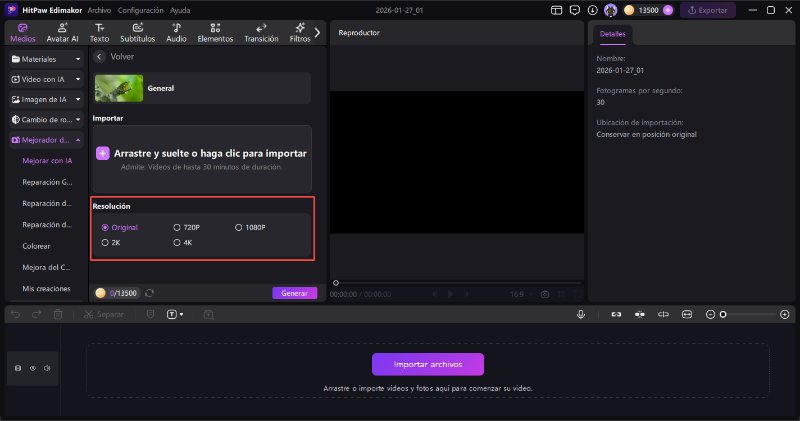Click the Exportar button

pos(708,10)
